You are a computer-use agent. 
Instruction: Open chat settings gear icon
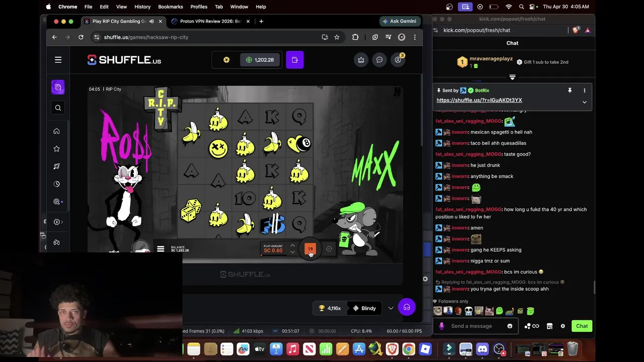[x=562, y=326]
